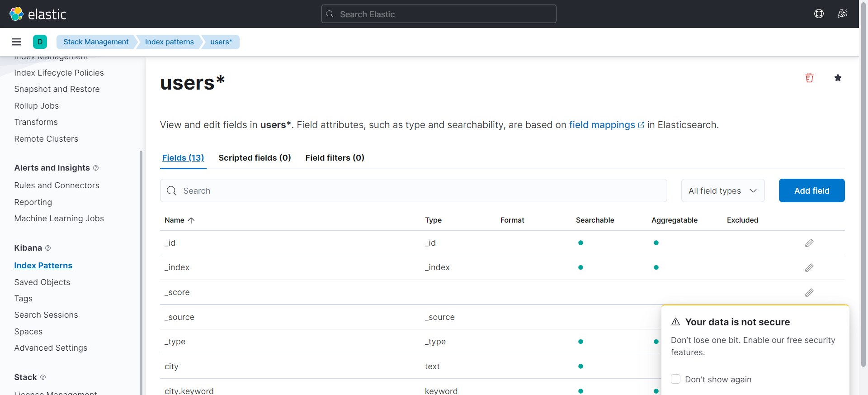
Task: Switch to Fields (13) tab
Action: click(183, 158)
